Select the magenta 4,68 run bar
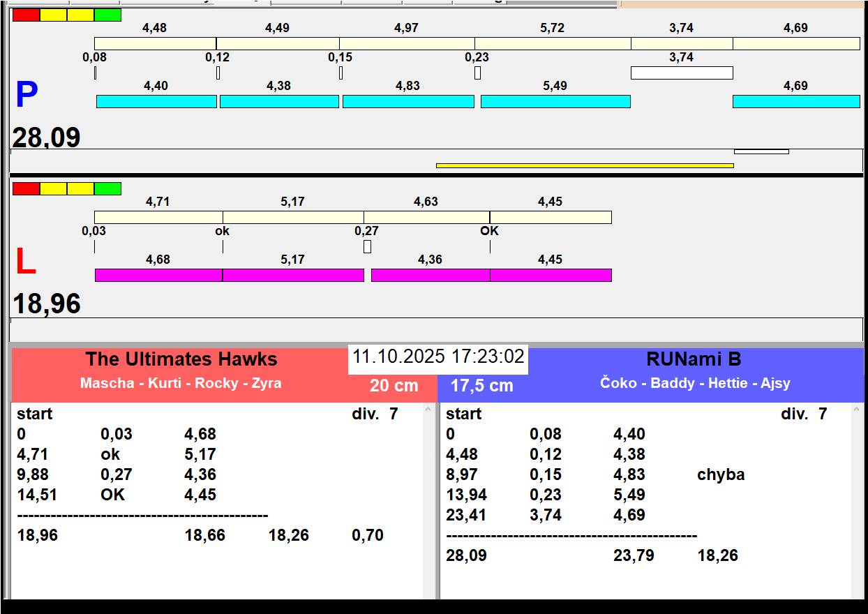The width and height of the screenshot is (868, 614). click(158, 276)
